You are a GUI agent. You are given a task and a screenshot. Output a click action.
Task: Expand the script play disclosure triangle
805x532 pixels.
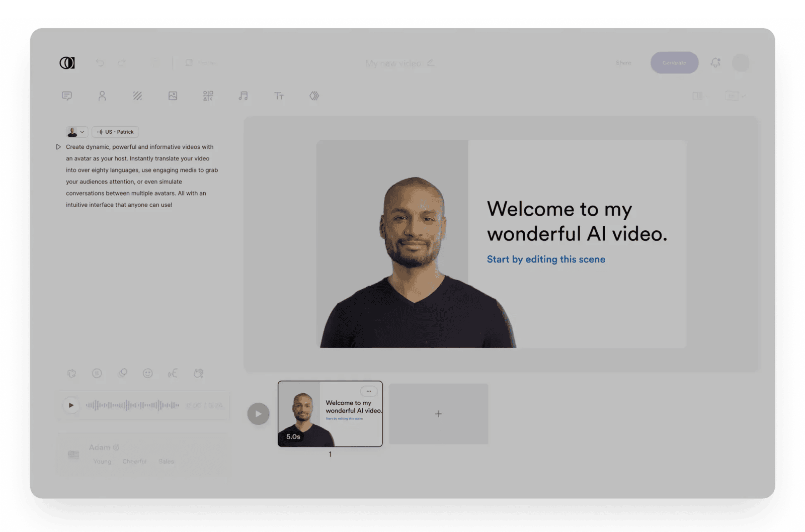pos(58,147)
